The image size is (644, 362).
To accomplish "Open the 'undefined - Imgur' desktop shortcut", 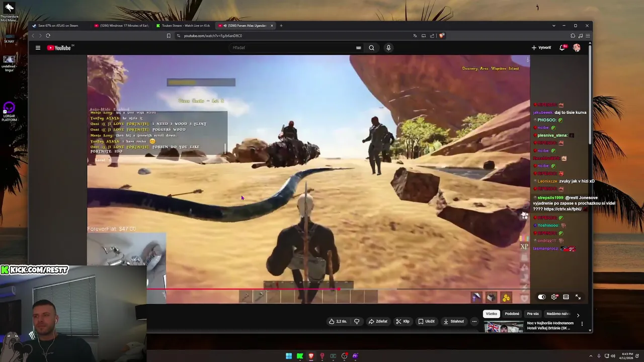I will [x=9, y=63].
